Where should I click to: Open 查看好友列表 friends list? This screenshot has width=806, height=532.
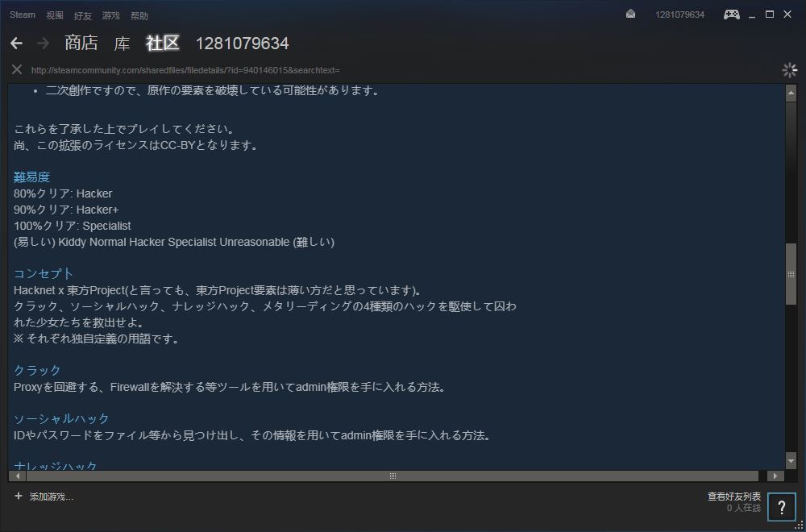tap(734, 497)
